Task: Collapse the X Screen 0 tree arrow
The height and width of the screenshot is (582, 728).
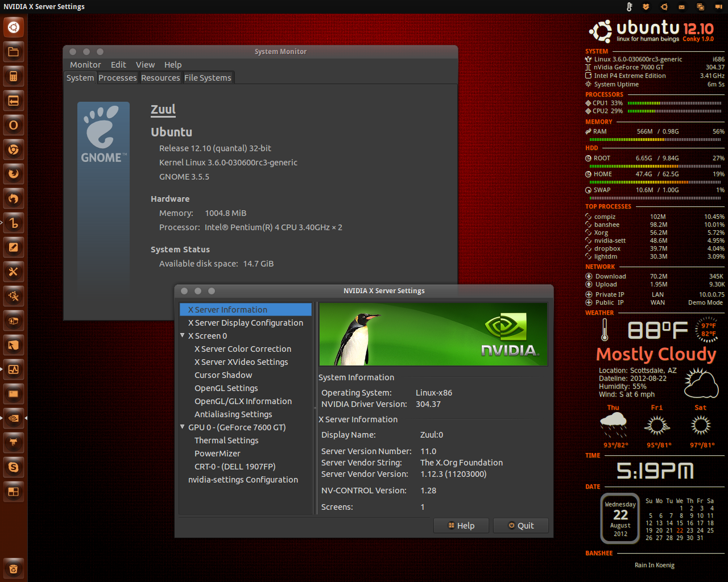Action: pos(183,335)
